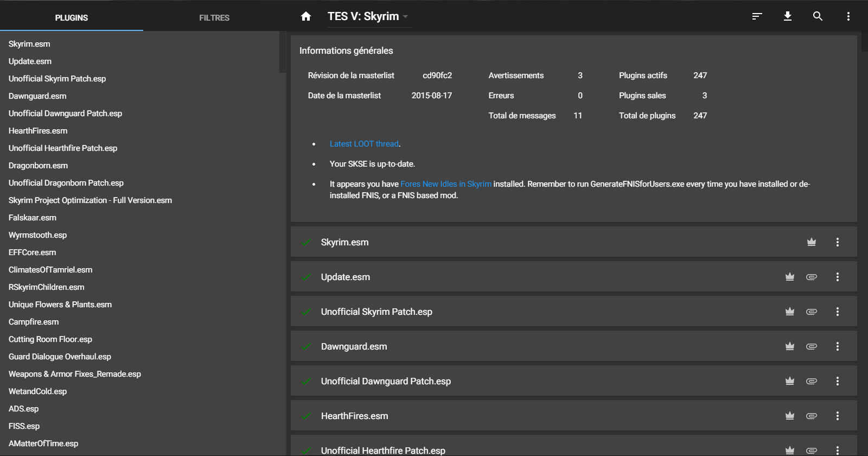Select Guard Dialogue Overhaul.esp in the sidebar
868x456 pixels.
(60, 357)
